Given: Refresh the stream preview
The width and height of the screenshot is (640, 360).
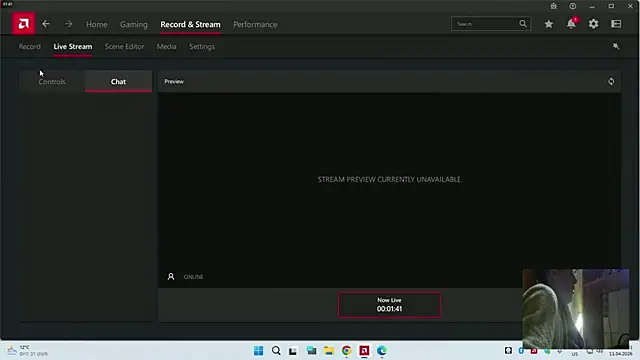Looking at the screenshot, I should click(x=611, y=81).
